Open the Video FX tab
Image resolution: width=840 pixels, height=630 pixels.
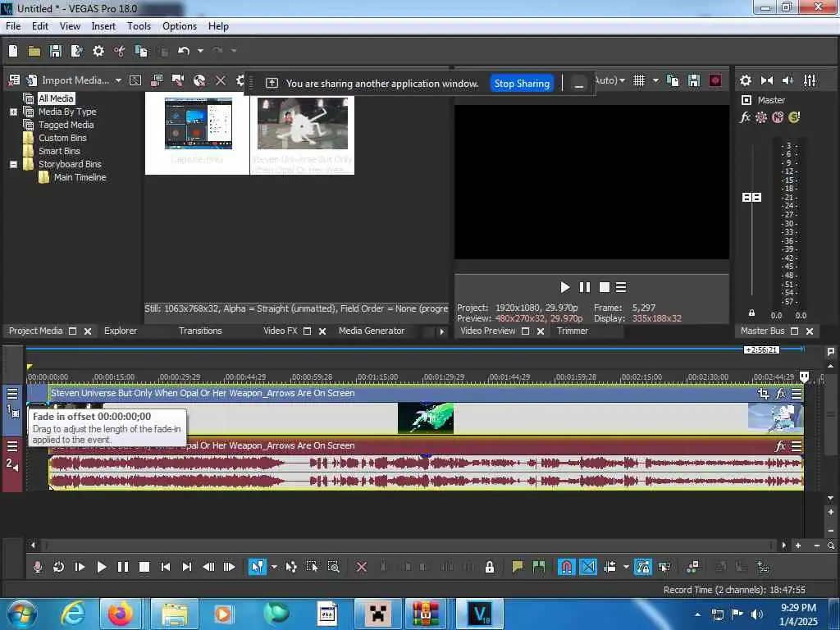[x=281, y=331]
